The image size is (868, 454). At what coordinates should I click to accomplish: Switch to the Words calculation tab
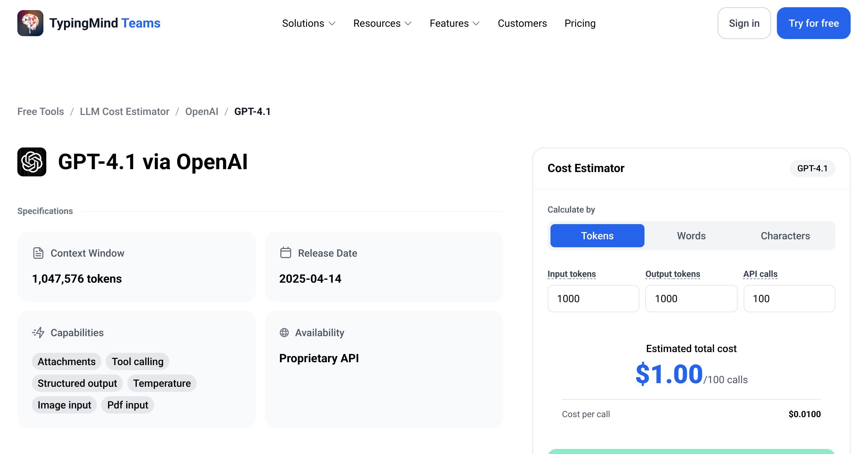tap(692, 236)
